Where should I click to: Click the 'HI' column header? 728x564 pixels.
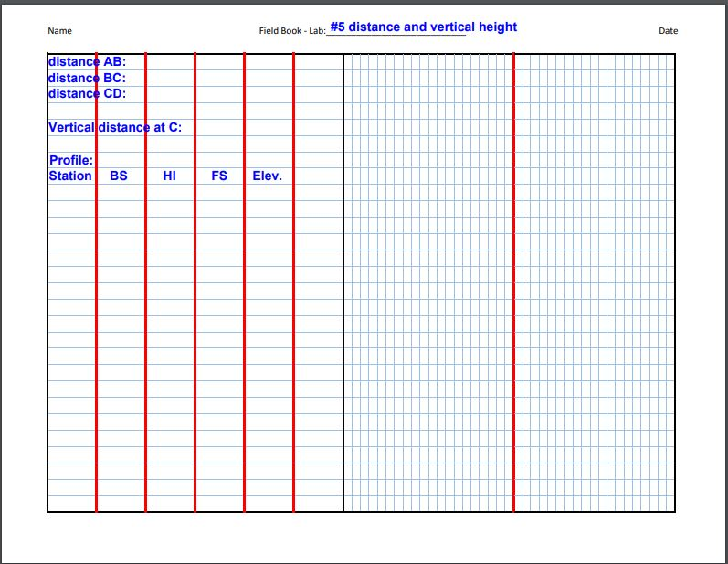pos(170,176)
